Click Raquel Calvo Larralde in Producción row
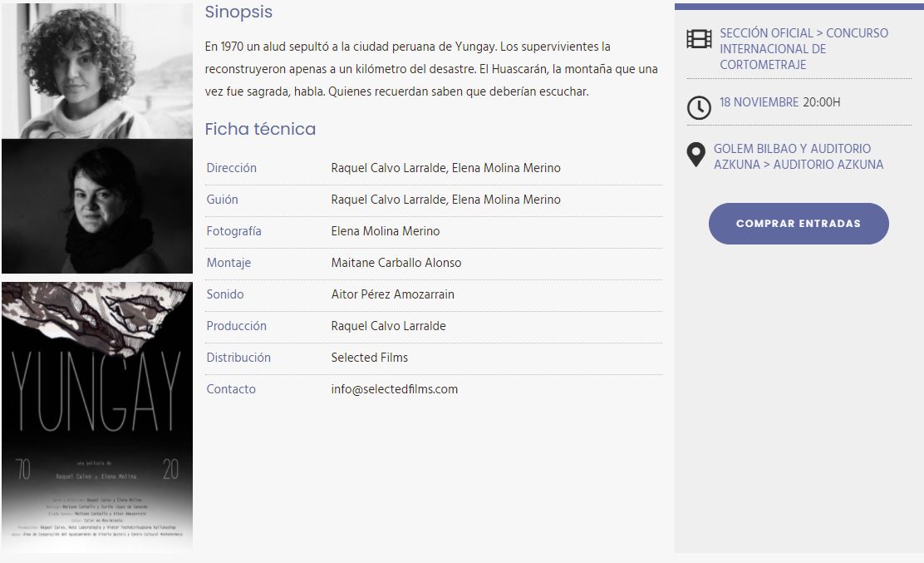 388,326
